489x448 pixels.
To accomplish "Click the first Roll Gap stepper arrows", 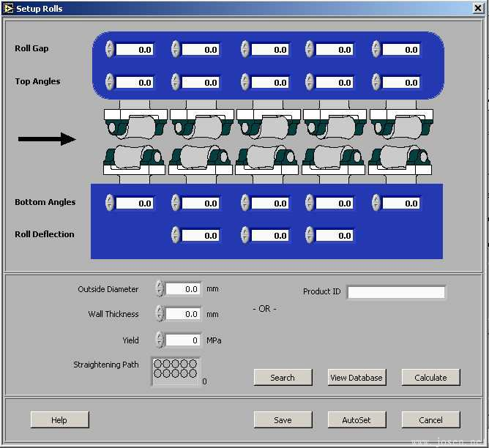I will tap(110, 49).
